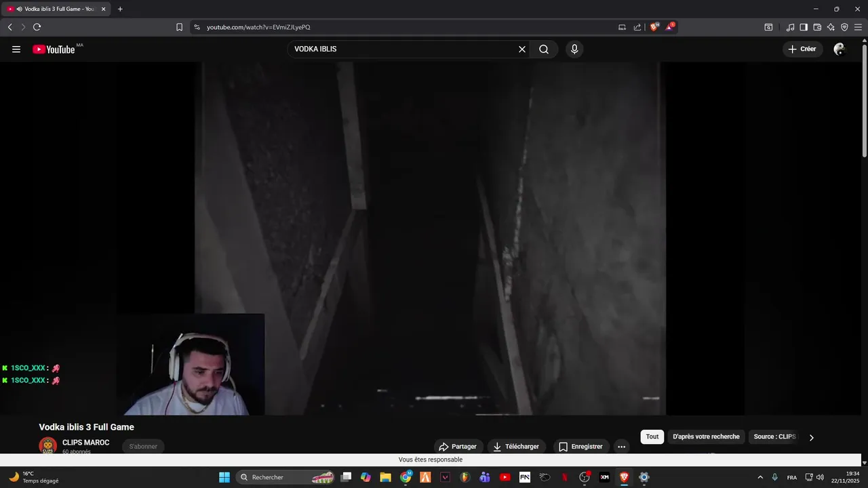Open Leo AI sparkle icon
This screenshot has width=868, height=488.
pyautogui.click(x=831, y=27)
